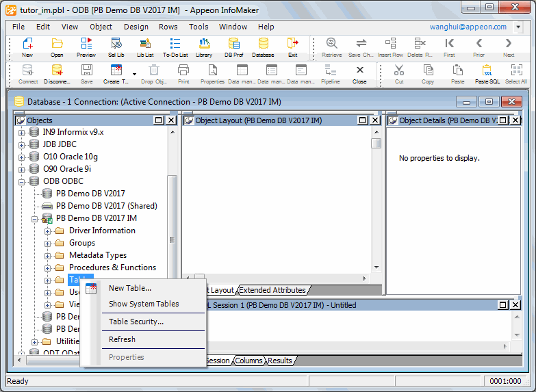Maximize the Objects pane
Screen dimensions: 536x392
point(159,120)
